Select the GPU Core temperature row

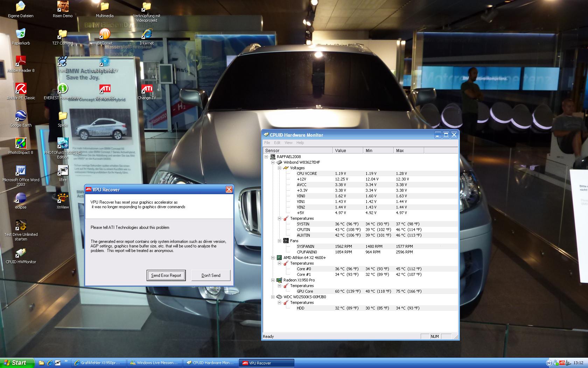pos(360,291)
